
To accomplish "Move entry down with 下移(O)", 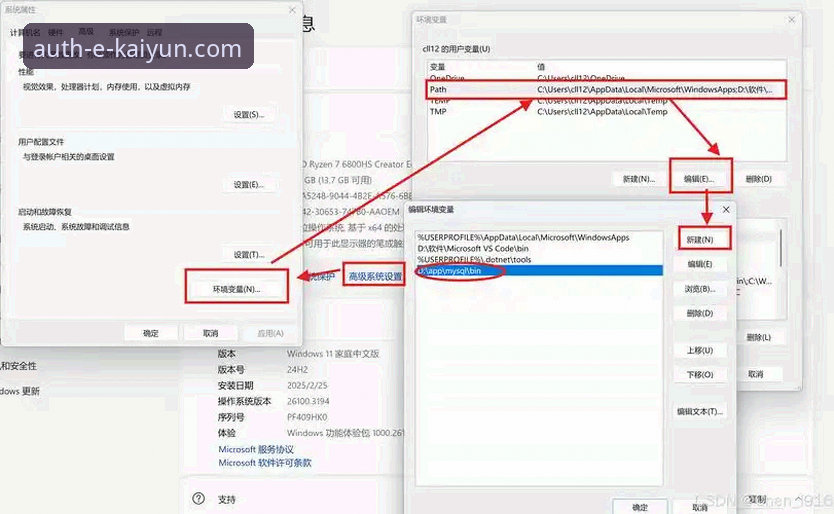I will (x=700, y=375).
